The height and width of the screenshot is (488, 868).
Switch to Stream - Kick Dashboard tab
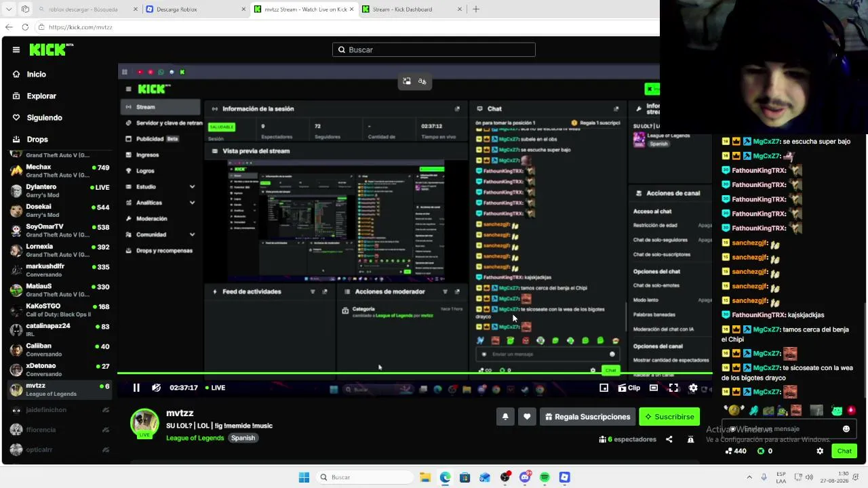[412, 9]
